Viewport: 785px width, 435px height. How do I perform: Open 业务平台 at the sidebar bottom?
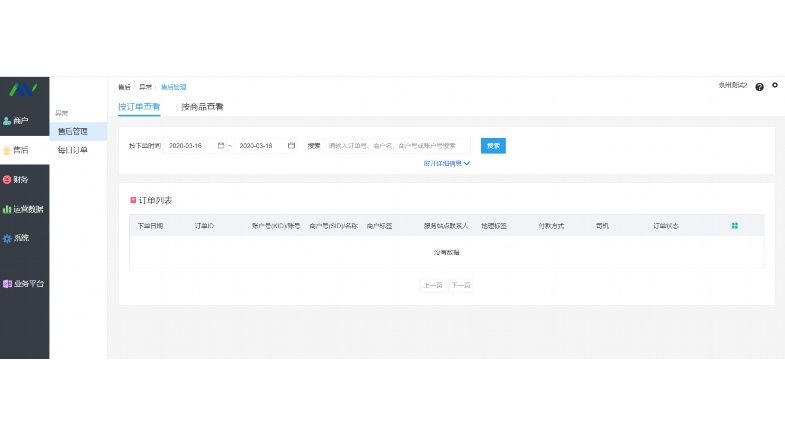tap(25, 283)
